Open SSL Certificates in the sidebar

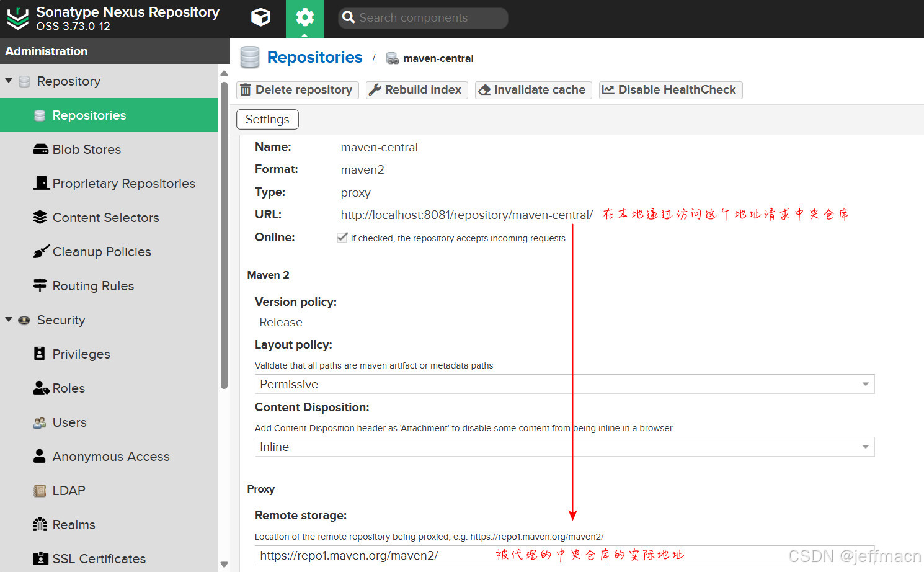point(109,558)
